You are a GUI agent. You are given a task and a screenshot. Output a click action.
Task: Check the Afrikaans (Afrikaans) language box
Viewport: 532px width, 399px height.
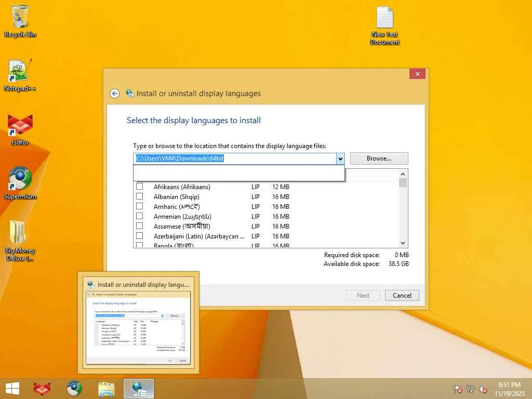[139, 187]
